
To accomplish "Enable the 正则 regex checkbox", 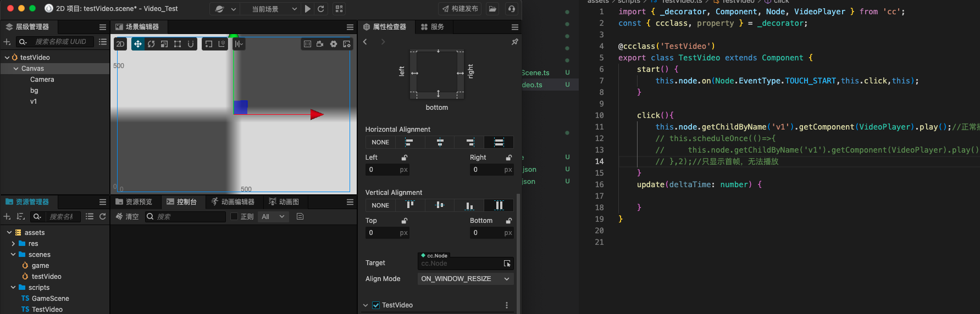I will (234, 217).
